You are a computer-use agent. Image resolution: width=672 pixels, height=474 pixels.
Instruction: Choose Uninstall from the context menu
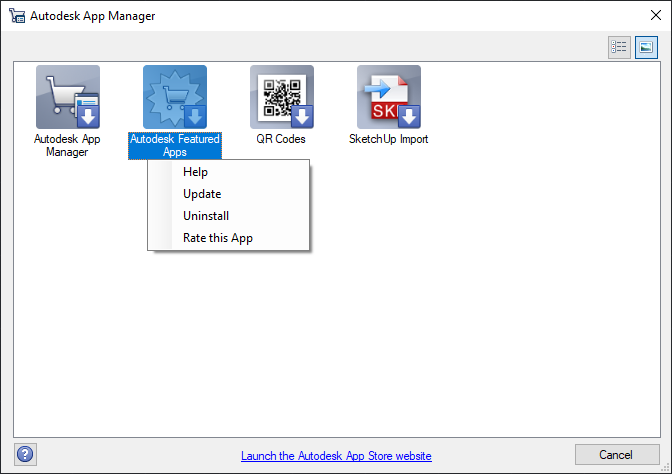click(228, 216)
